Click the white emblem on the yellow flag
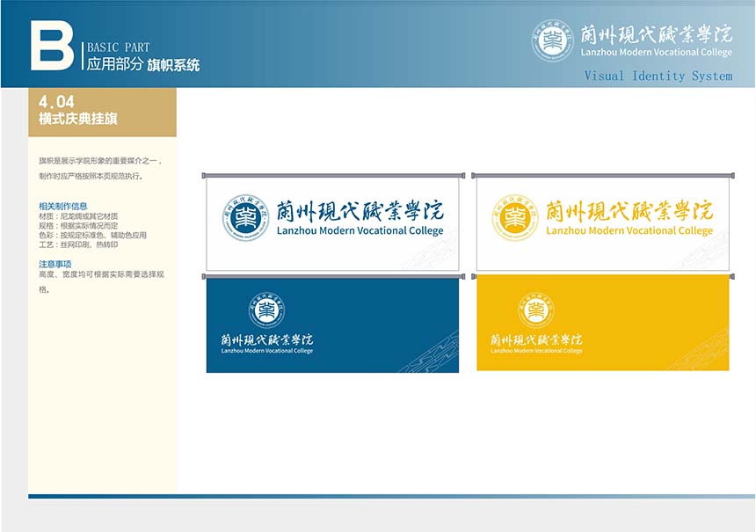The image size is (756, 532). point(535,311)
